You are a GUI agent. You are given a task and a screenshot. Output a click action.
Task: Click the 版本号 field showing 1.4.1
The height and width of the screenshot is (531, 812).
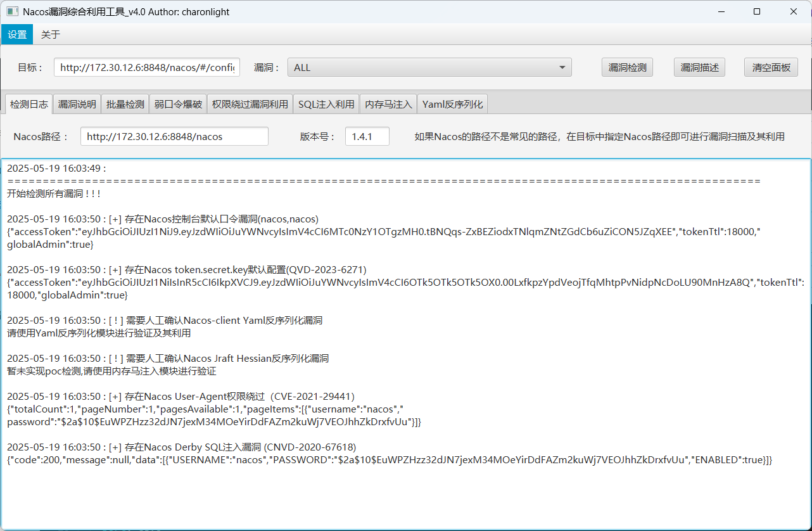click(x=367, y=136)
